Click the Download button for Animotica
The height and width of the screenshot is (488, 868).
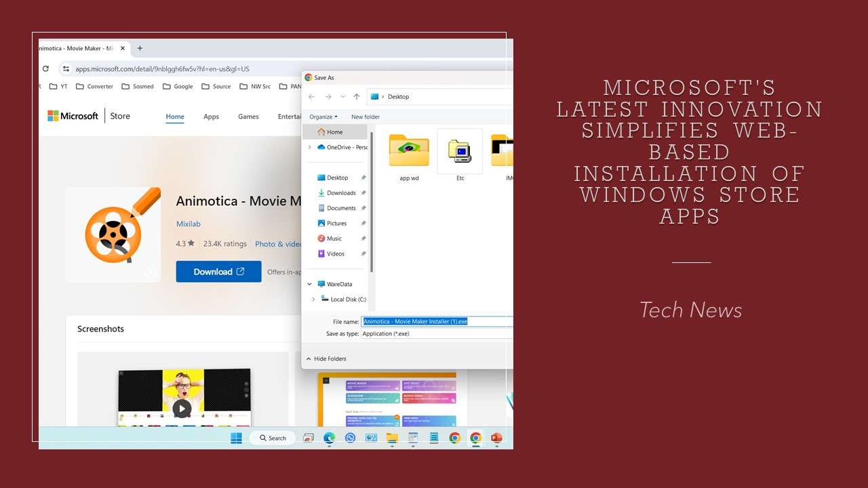click(218, 271)
